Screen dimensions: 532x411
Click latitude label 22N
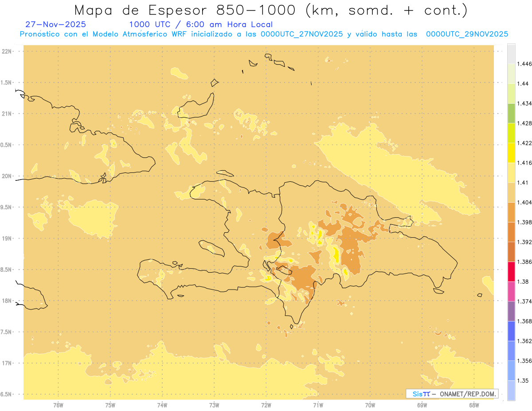[x=7, y=51]
